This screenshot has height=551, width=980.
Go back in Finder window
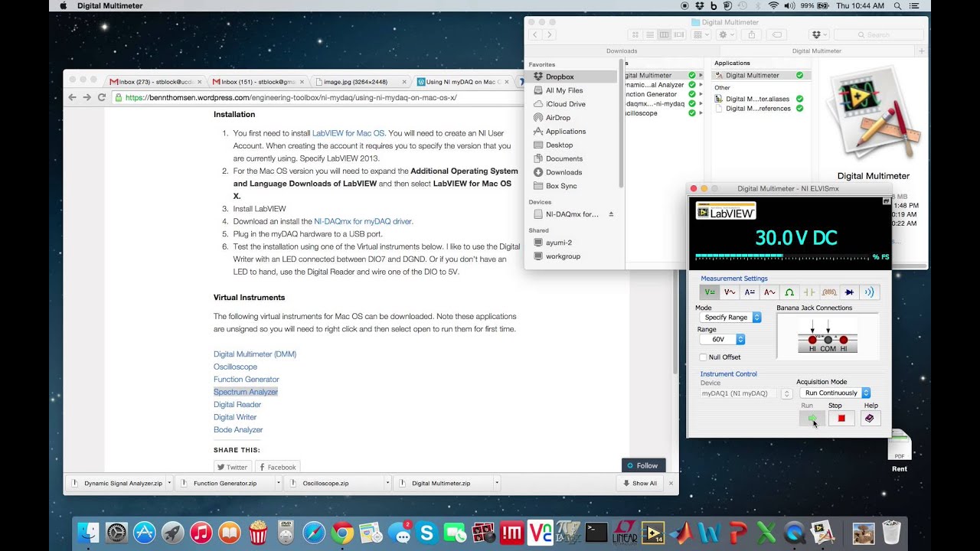click(534, 34)
